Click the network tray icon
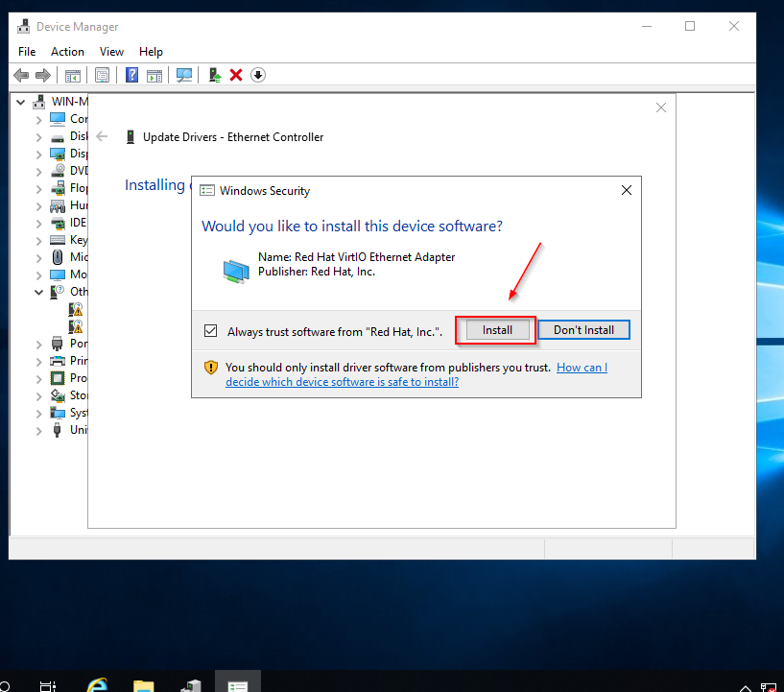 pos(768,688)
